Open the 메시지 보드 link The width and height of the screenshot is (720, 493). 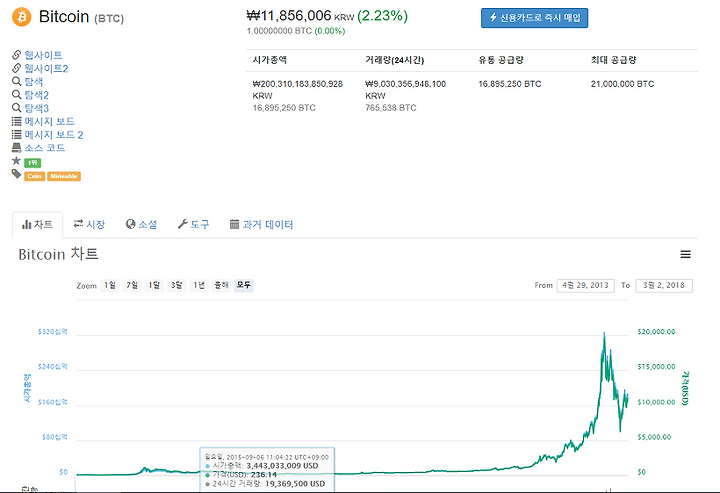pos(50,122)
